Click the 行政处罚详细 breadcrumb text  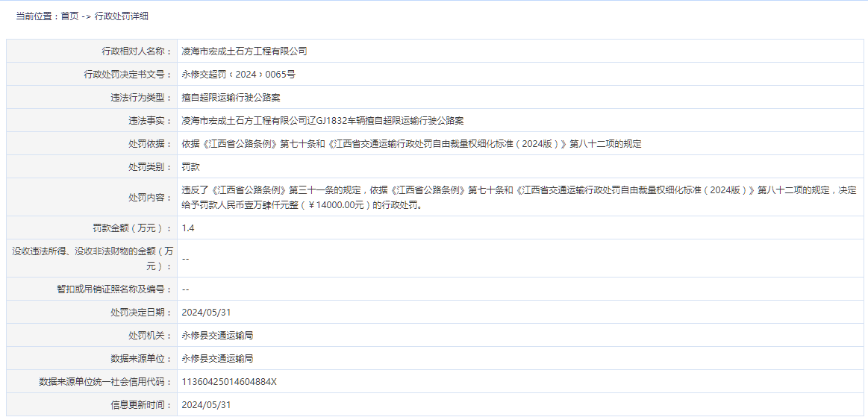coord(121,16)
